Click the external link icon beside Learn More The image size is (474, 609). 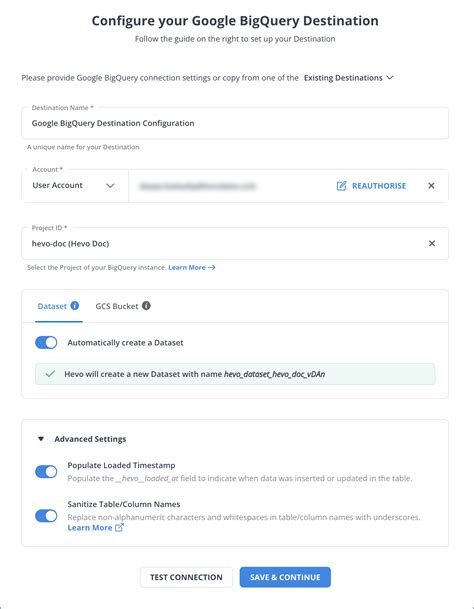pyautogui.click(x=119, y=527)
